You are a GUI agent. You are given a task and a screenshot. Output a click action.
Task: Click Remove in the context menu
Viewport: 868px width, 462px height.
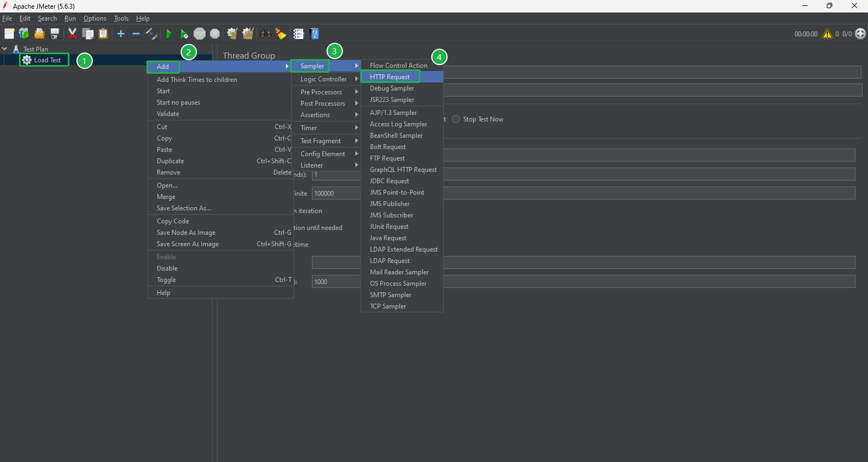(220, 172)
